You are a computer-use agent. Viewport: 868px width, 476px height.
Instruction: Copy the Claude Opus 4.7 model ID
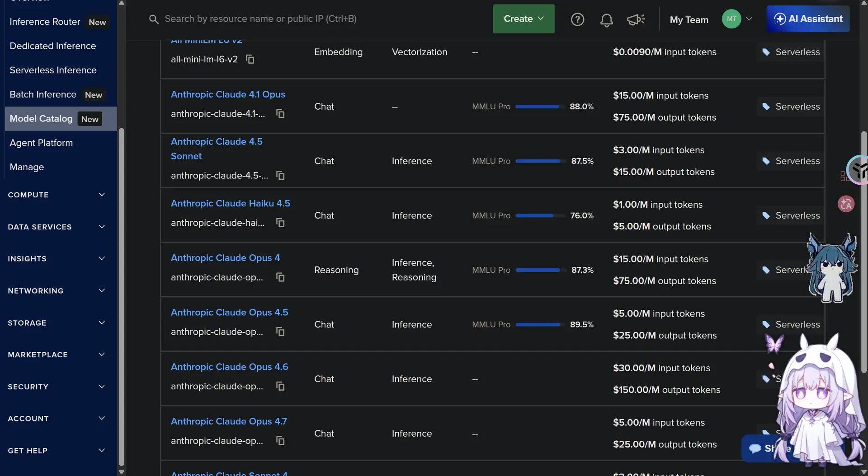point(280,441)
